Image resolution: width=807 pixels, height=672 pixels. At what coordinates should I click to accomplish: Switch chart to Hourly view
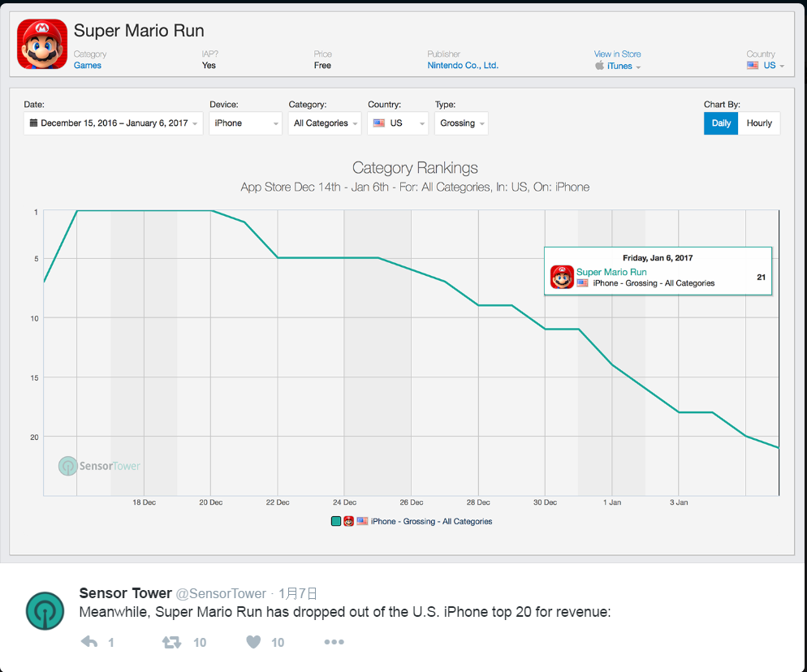[x=759, y=123]
